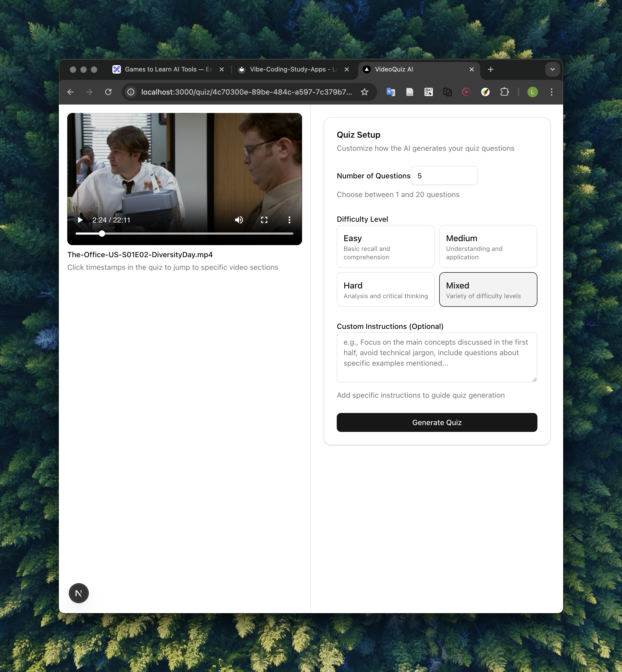Enter fullscreen mode on the video player
The width and height of the screenshot is (622, 672).
pyautogui.click(x=264, y=220)
